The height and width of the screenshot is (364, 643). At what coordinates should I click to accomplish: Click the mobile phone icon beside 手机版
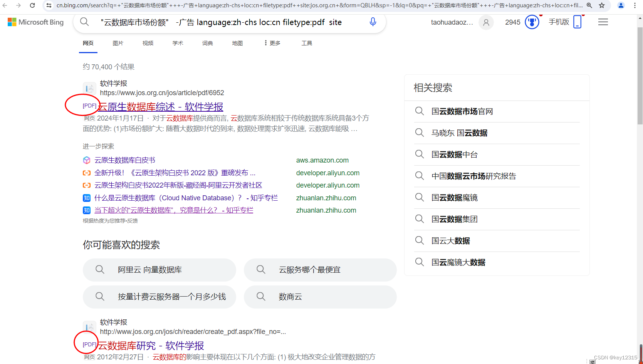coord(577,22)
